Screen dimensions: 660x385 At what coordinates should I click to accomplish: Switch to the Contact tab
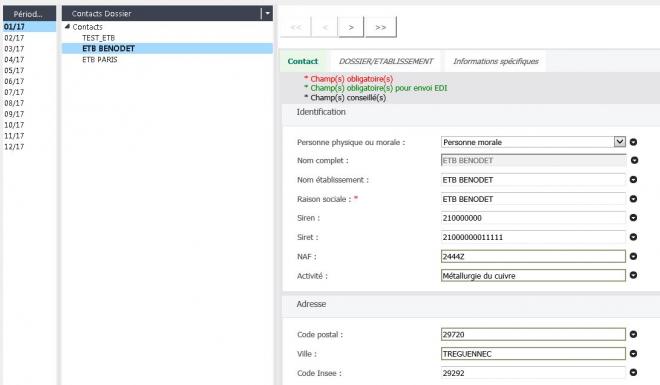click(x=303, y=61)
